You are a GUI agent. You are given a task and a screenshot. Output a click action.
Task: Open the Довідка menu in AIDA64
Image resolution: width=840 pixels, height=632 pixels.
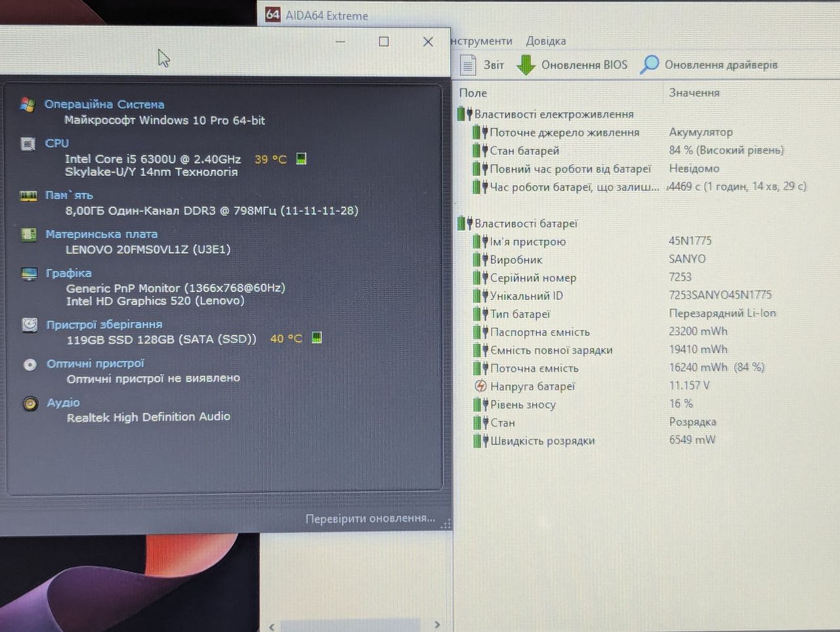pos(546,41)
